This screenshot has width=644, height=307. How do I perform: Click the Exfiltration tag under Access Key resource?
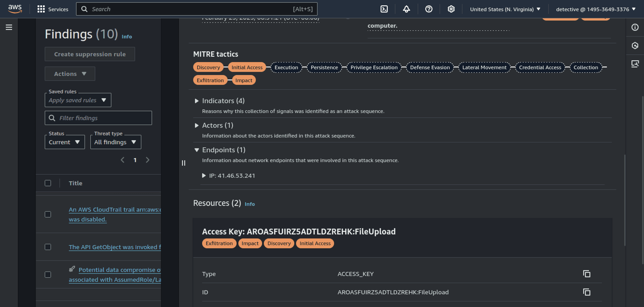[219, 243]
